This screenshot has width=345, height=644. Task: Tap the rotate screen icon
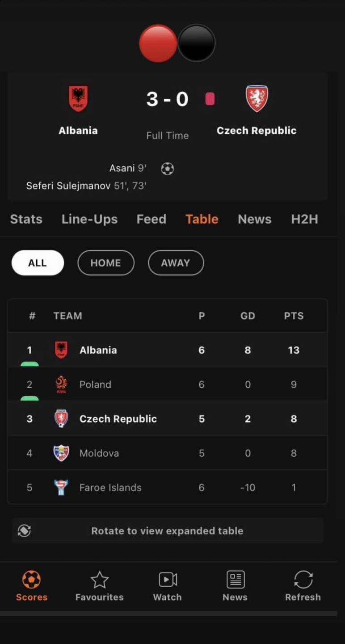click(24, 531)
